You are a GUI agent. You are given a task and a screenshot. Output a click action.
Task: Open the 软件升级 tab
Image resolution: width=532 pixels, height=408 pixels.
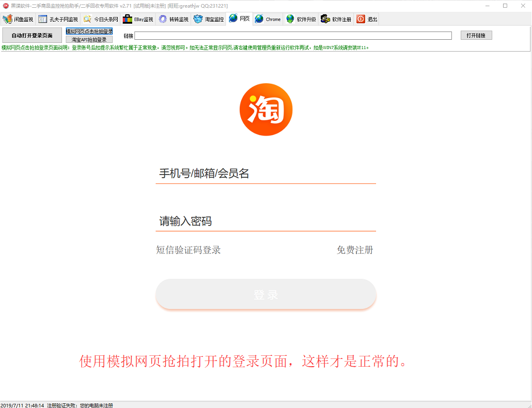point(301,19)
